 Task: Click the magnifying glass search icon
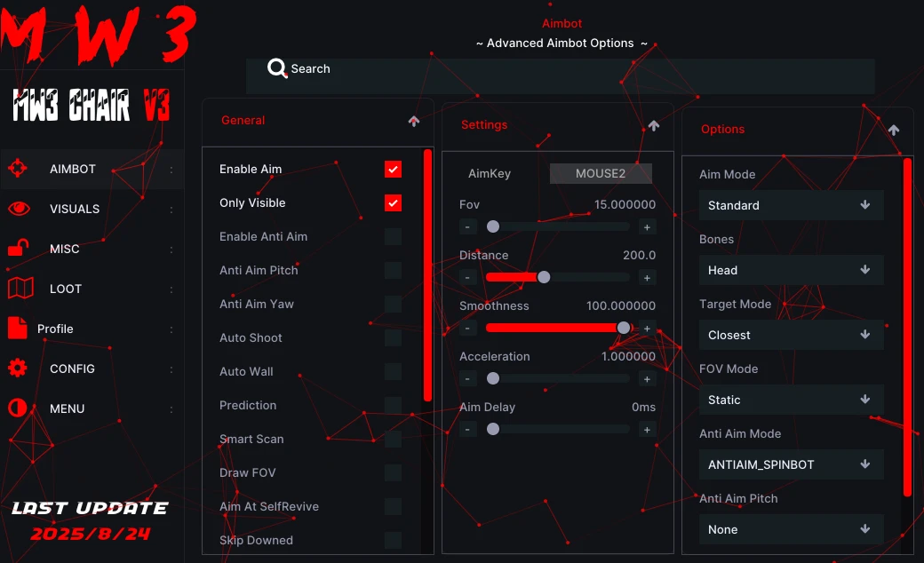276,68
